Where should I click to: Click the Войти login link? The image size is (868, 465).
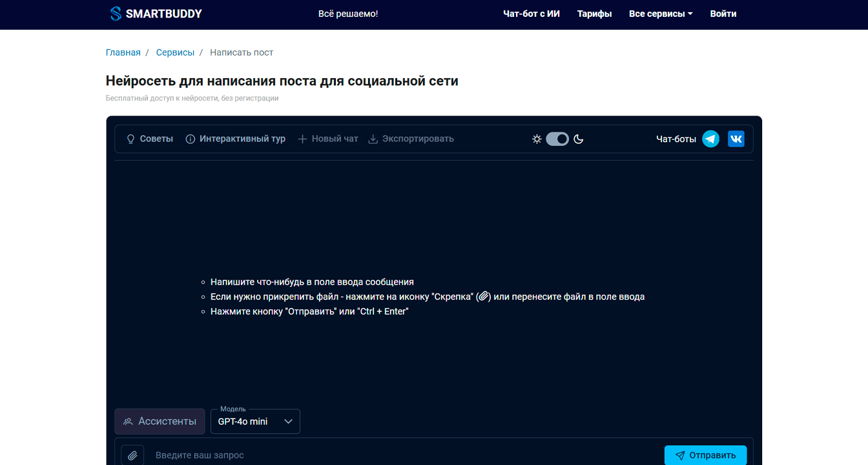723,14
